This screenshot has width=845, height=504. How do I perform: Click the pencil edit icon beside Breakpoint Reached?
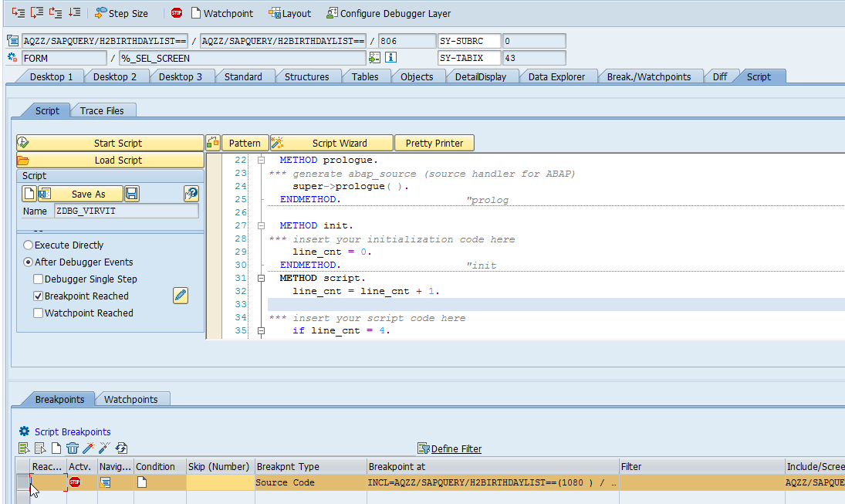coord(181,296)
